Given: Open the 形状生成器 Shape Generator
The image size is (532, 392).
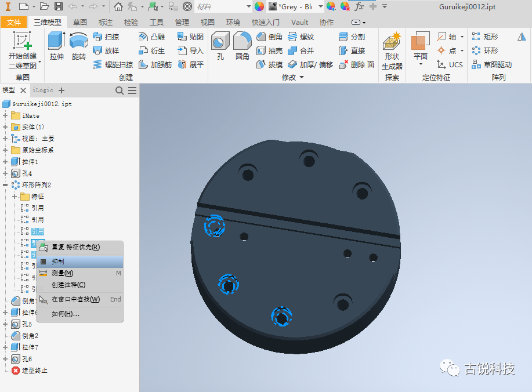Looking at the screenshot, I should click(392, 51).
